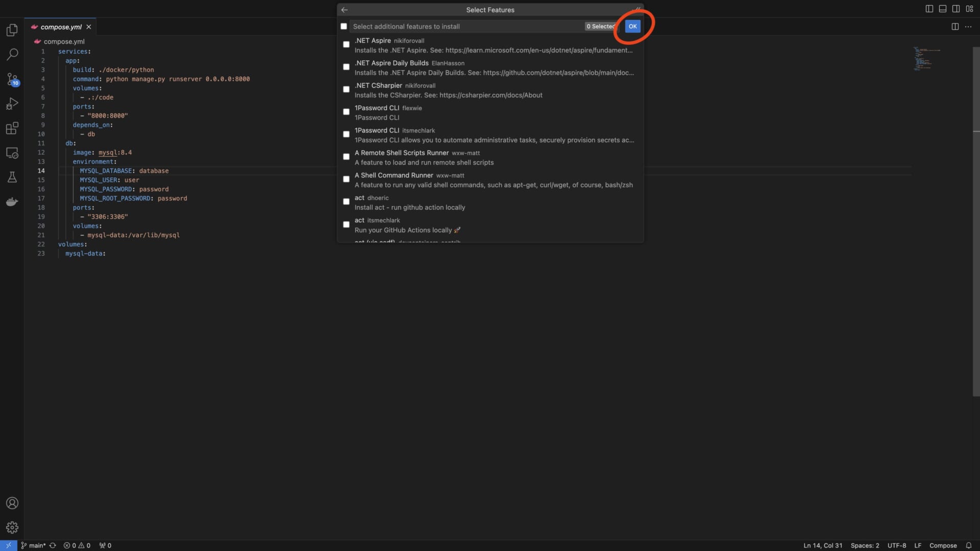Open Accounts menu in activity bar
The height and width of the screenshot is (551, 980).
pos(12,503)
